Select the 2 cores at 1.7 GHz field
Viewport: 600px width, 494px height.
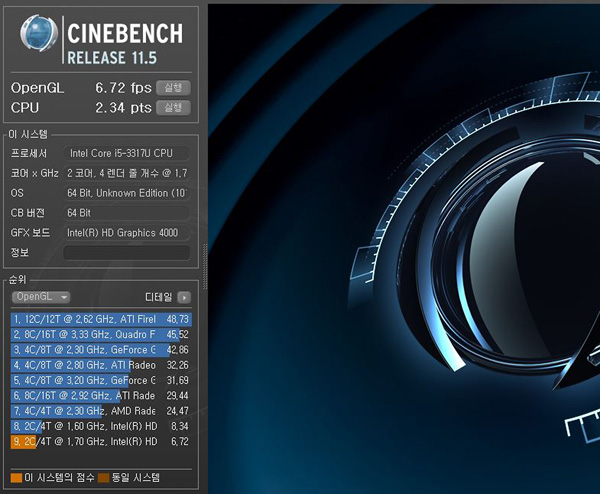(127, 173)
